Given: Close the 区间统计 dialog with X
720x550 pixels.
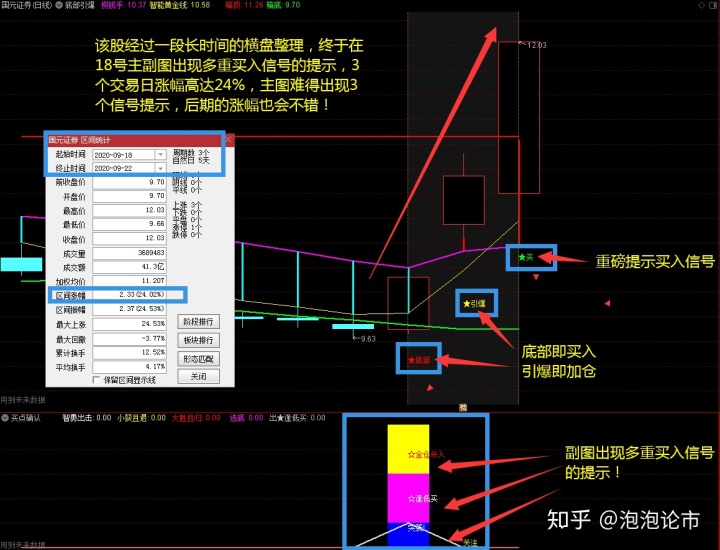Looking at the screenshot, I should coord(229,139).
